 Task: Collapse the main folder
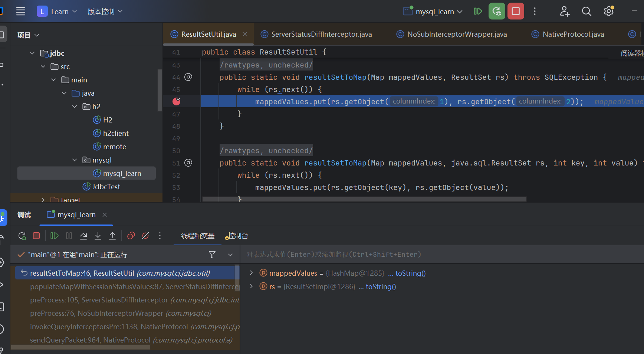[x=53, y=80]
